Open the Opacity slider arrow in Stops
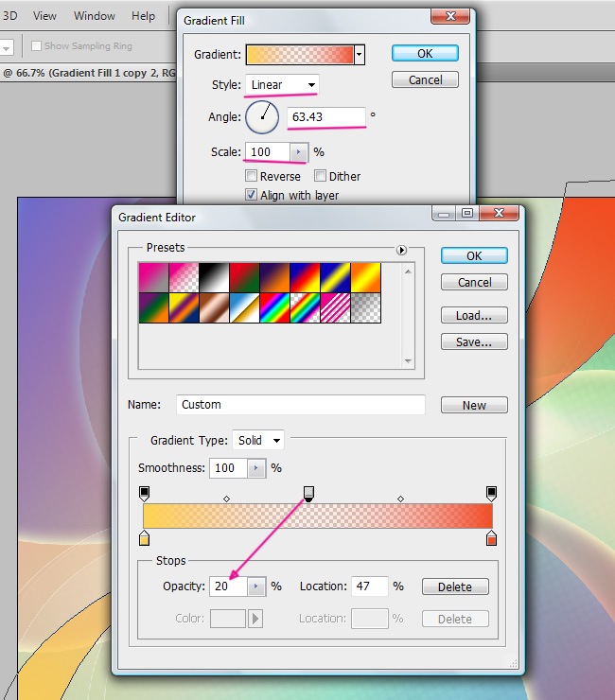The image size is (615, 700). 255,586
